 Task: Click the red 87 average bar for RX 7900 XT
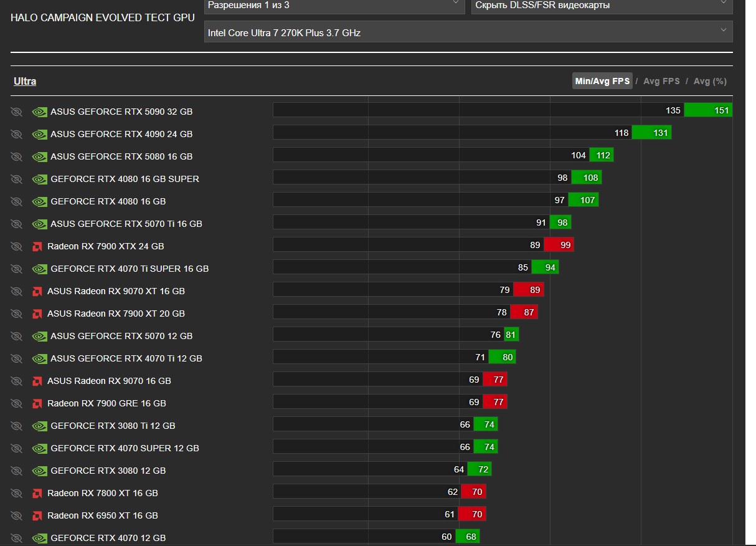click(x=524, y=312)
